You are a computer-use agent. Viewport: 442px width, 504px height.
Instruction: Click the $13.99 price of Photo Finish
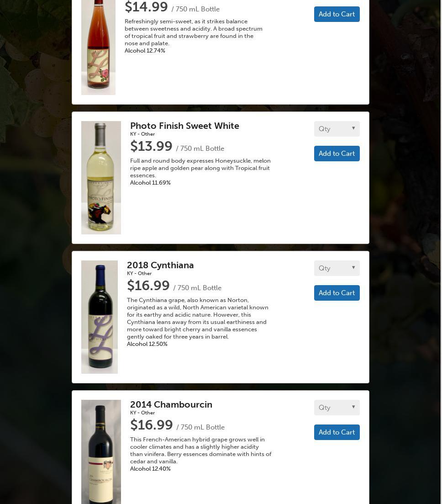(151, 146)
